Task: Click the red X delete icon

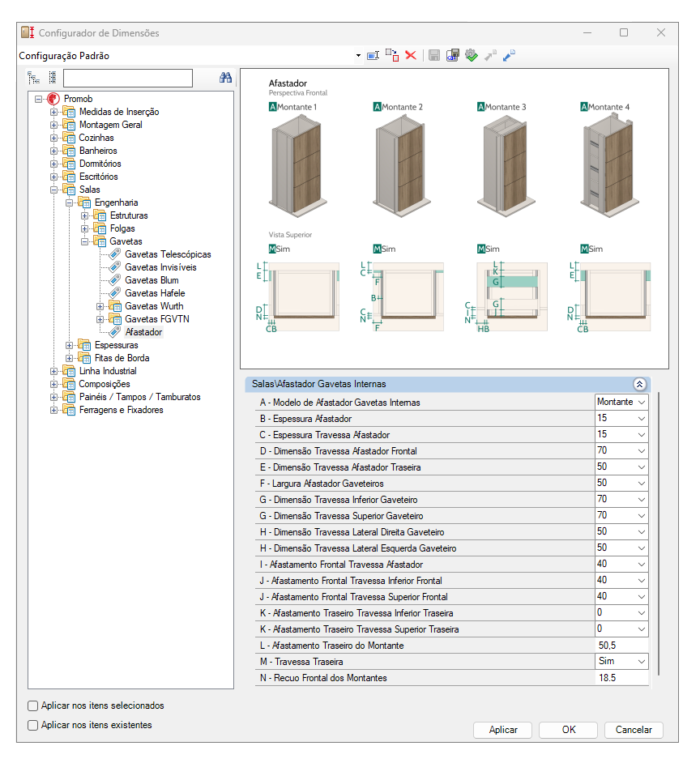Action: pyautogui.click(x=411, y=56)
